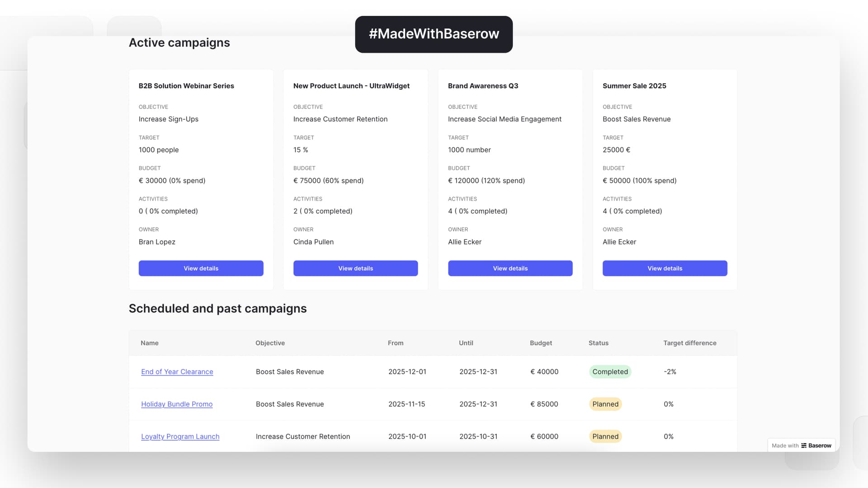Select the '€ 120000 (120% spend)' budget value
The height and width of the screenshot is (488, 868).
coord(486,180)
